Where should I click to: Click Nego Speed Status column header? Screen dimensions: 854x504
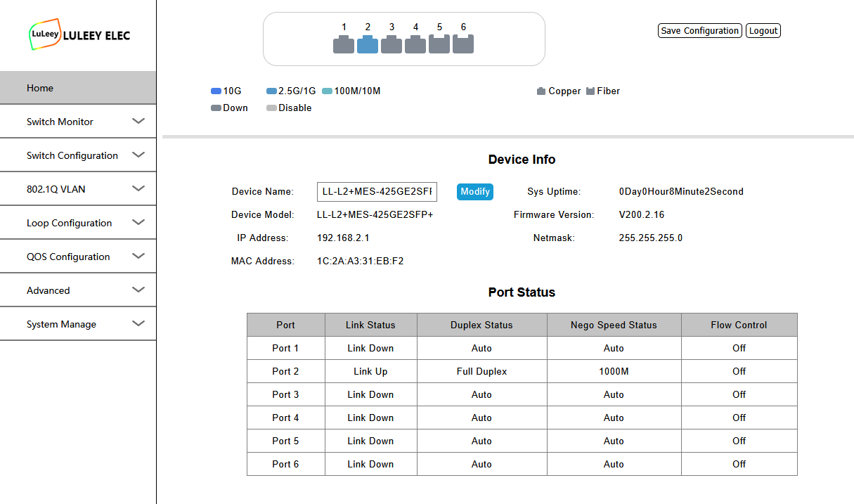(614, 325)
